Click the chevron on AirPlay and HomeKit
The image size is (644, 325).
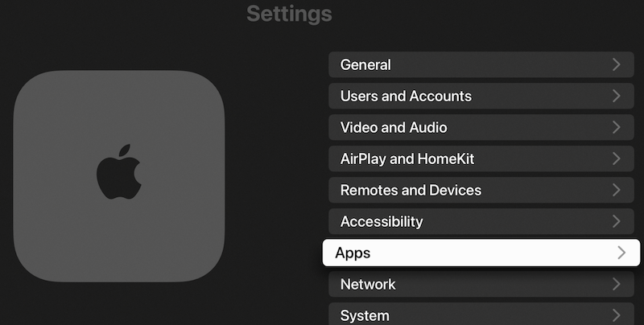616,158
